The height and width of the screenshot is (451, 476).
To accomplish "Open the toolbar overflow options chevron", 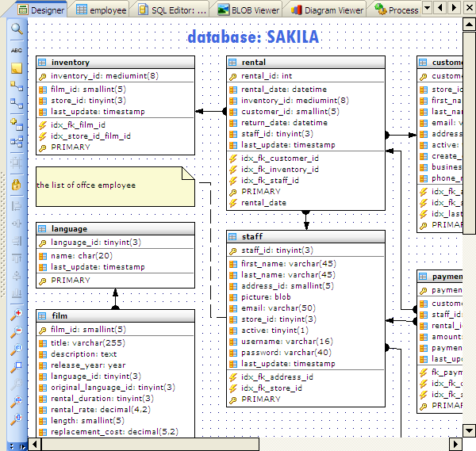I will tap(12, 446).
